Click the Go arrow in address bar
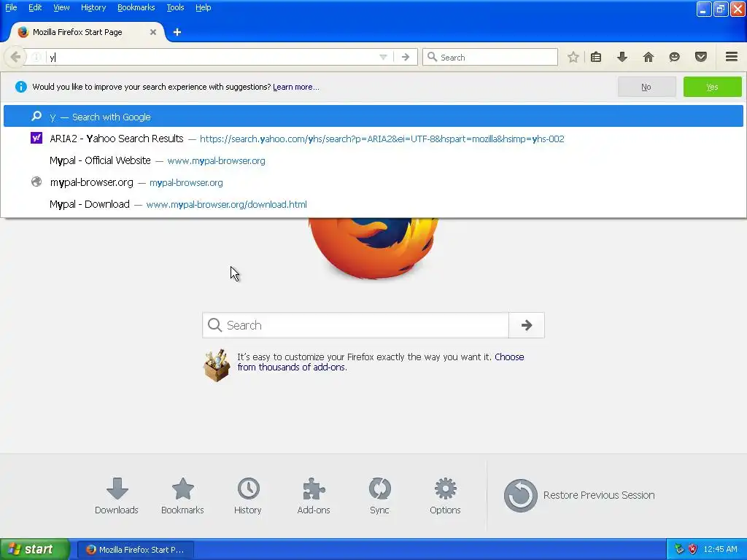 tap(406, 57)
